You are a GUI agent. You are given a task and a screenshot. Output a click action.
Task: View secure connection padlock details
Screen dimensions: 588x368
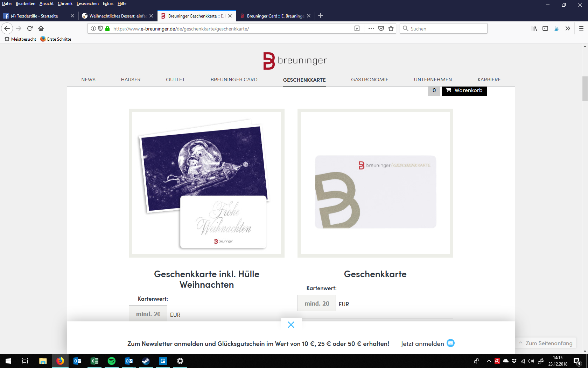coord(107,28)
